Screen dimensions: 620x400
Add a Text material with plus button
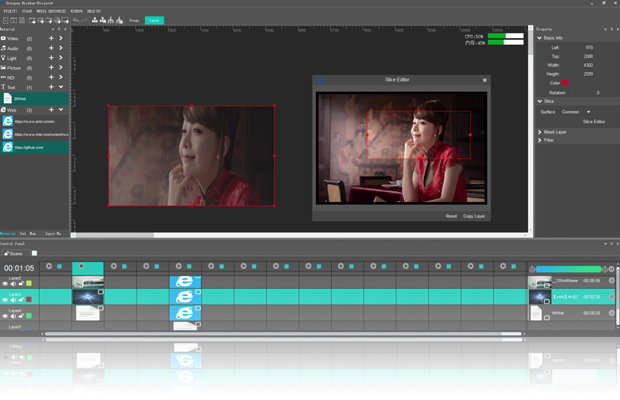point(51,87)
